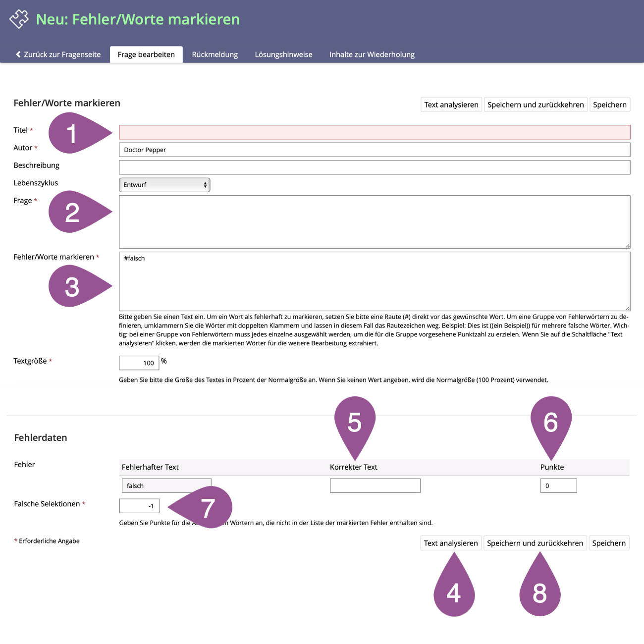The image size is (644, 644).
Task: Click the Textgröße field showing 100
Action: click(139, 363)
